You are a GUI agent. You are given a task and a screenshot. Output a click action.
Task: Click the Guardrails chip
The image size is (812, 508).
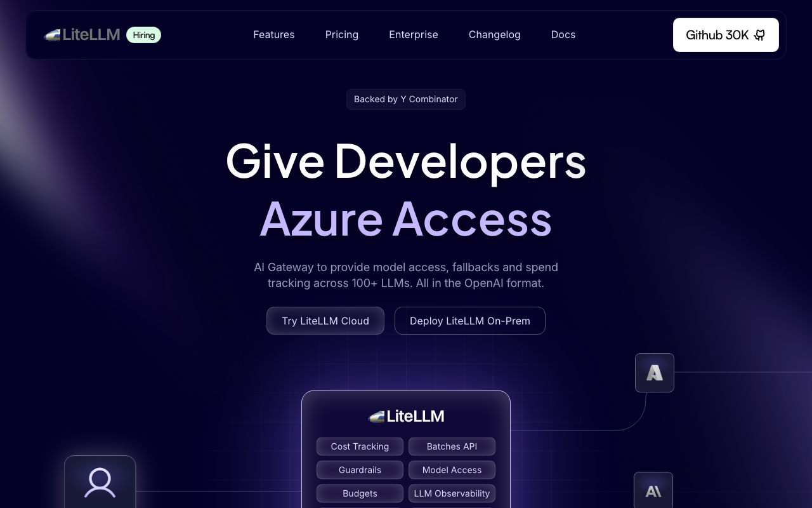click(x=360, y=470)
